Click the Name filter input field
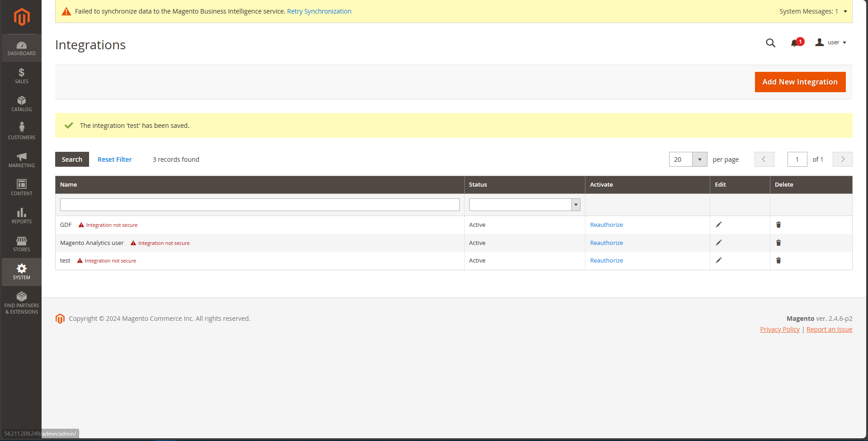 [x=260, y=205]
